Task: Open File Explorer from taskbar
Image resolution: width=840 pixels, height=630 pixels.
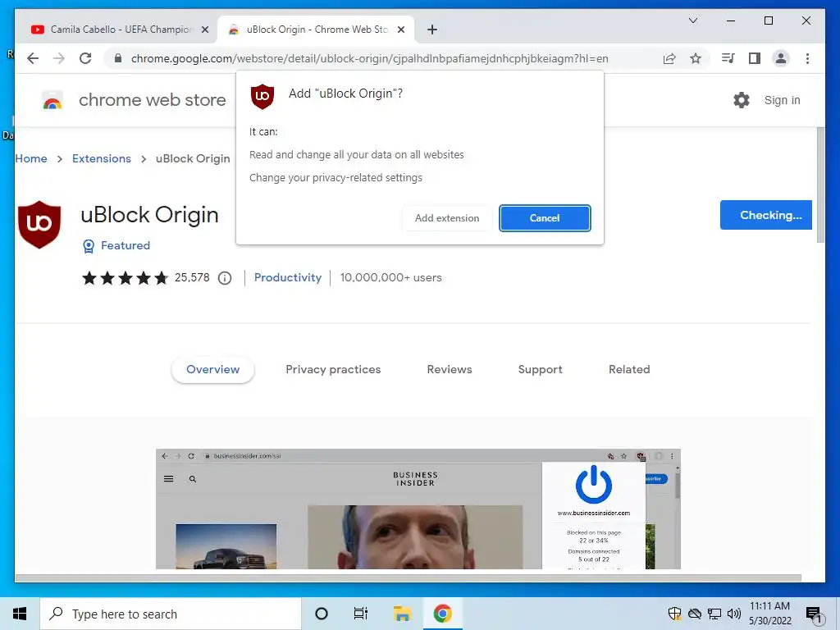Action: 402,614
